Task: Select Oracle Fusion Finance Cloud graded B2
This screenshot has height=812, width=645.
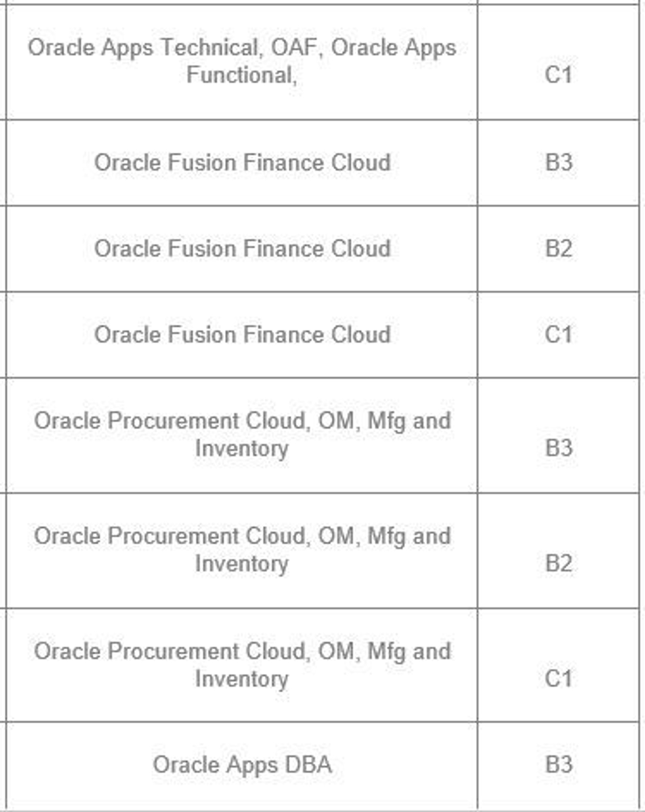Action: click(242, 249)
